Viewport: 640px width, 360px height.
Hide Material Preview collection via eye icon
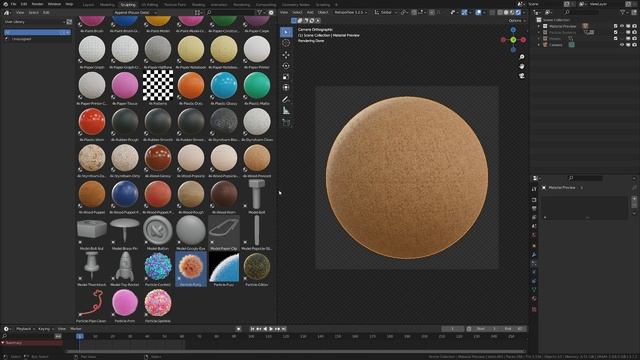(622, 26)
